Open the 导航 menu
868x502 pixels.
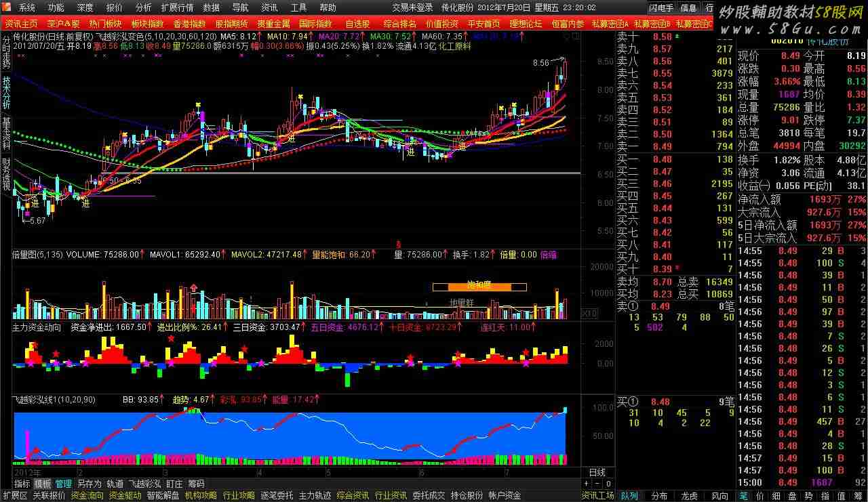[240, 7]
